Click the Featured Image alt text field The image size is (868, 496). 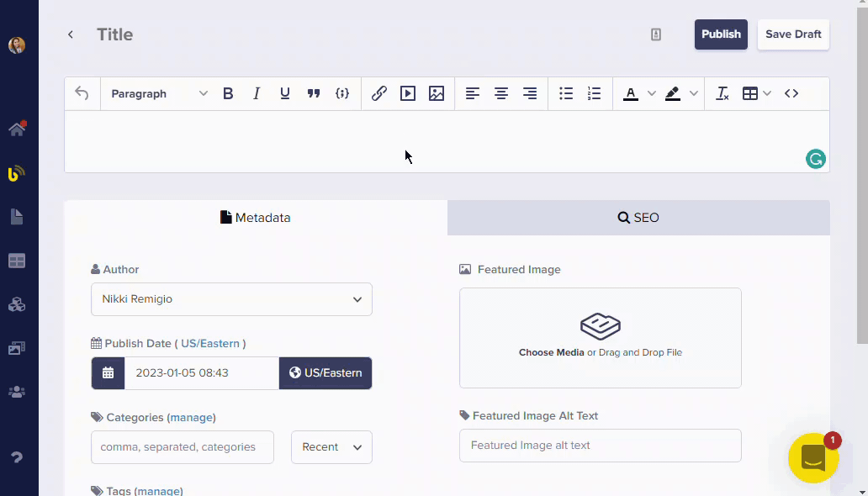[600, 446]
